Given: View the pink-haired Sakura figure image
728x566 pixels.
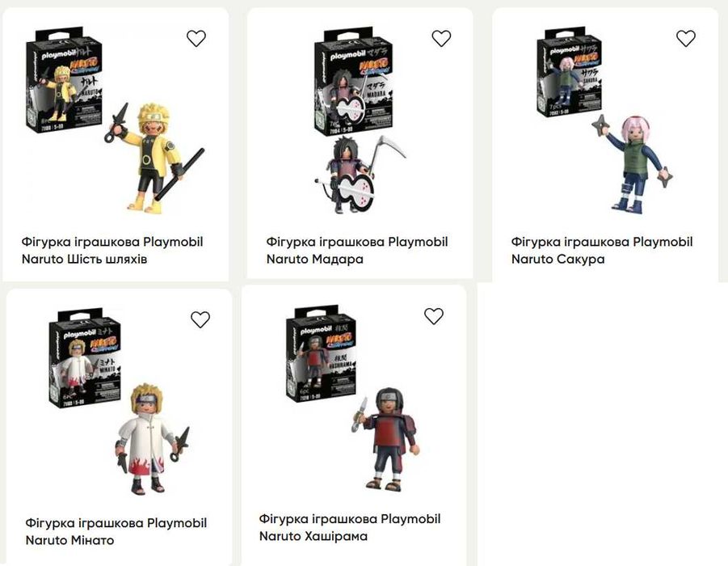Looking at the screenshot, I should [x=633, y=163].
